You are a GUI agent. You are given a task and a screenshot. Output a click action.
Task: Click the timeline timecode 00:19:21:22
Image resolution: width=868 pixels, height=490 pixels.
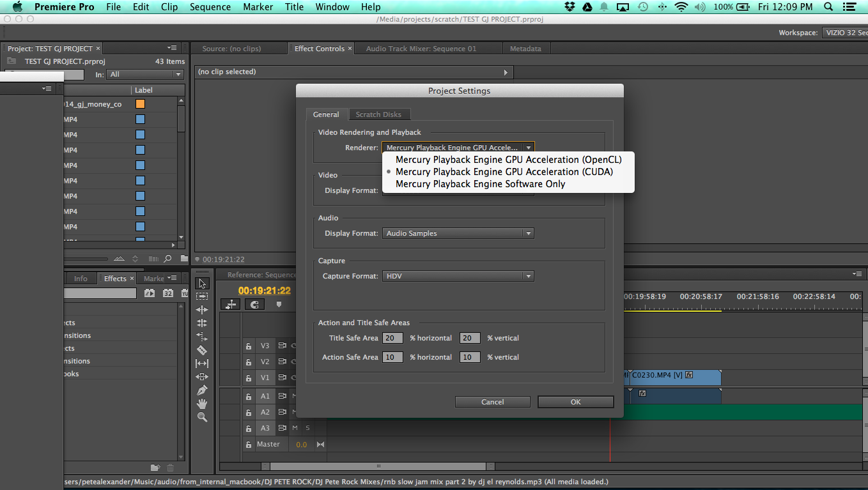tap(265, 290)
